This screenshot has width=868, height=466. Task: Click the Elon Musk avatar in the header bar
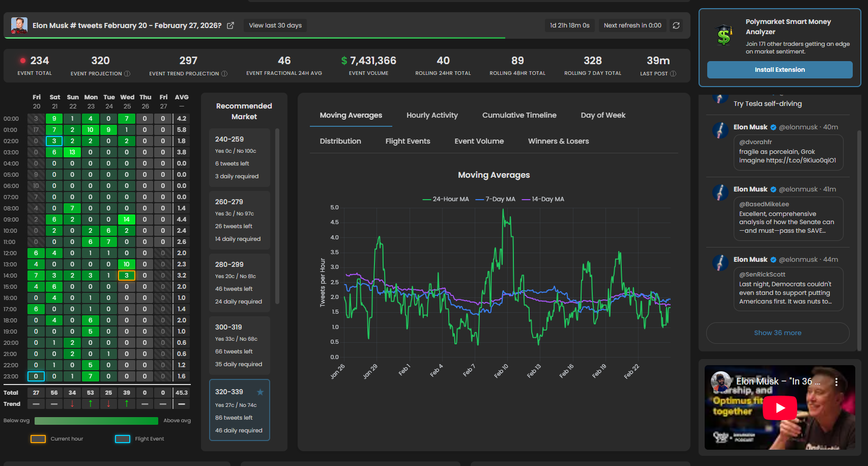pyautogui.click(x=18, y=24)
